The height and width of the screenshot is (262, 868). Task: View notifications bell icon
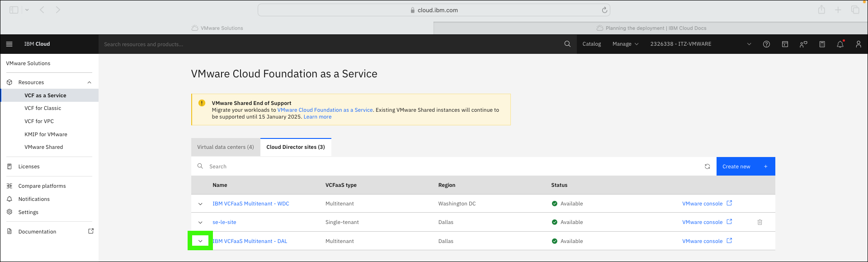point(840,44)
